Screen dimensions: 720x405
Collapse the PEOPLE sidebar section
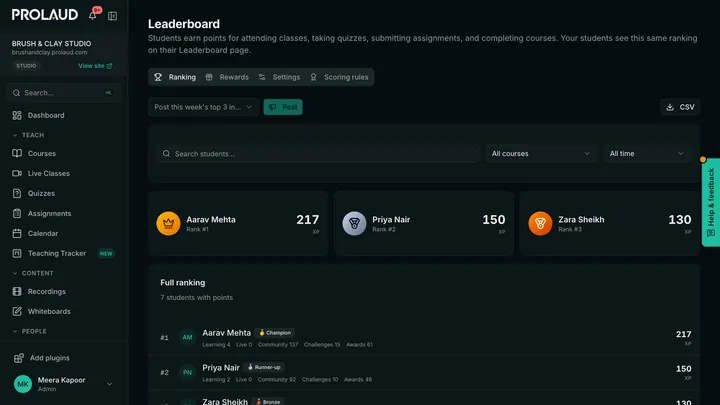pos(29,331)
